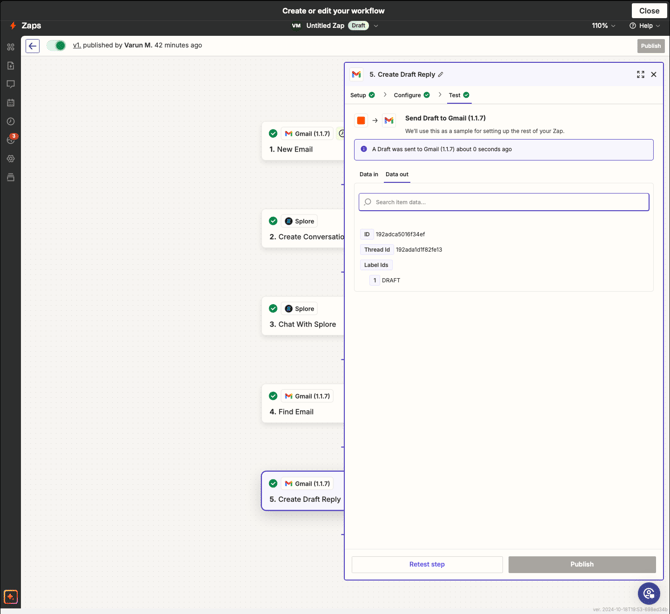
Task: Click the Gmail icon beside Send Draft
Action: [389, 120]
